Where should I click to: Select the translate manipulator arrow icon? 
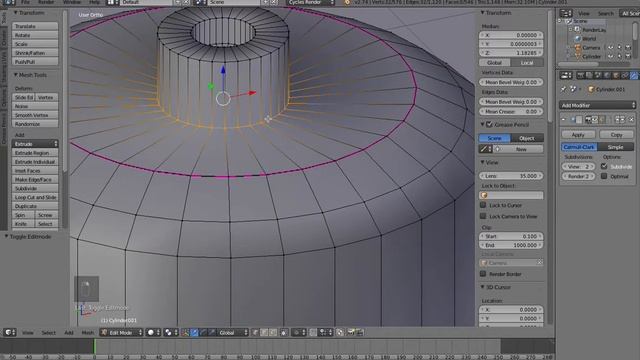click(x=194, y=333)
